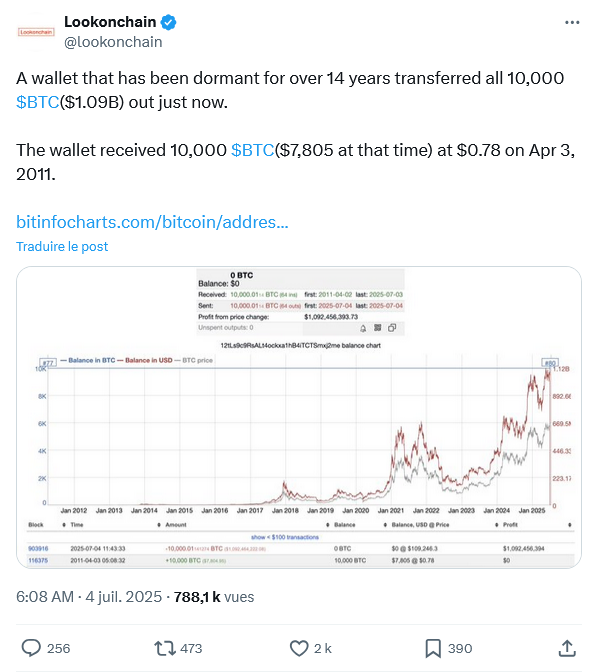Open the first $BTC cashtag link
This screenshot has width=598, height=672.
coord(37,102)
